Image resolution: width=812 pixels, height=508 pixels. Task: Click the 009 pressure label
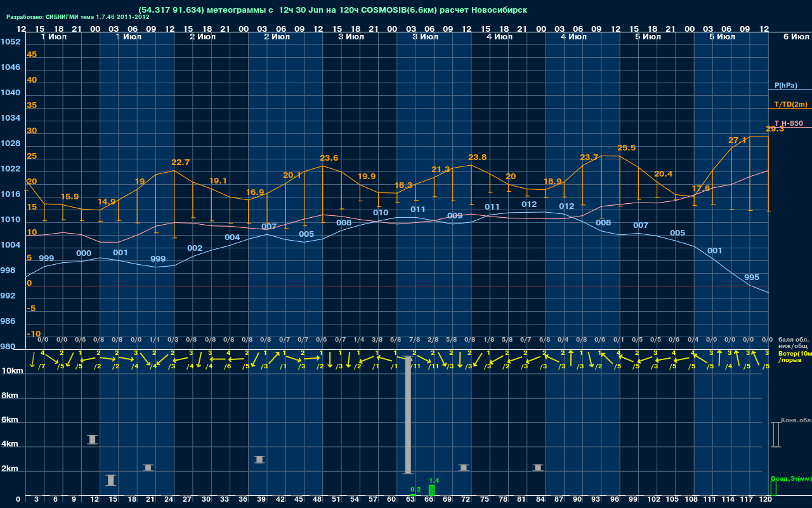455,216
